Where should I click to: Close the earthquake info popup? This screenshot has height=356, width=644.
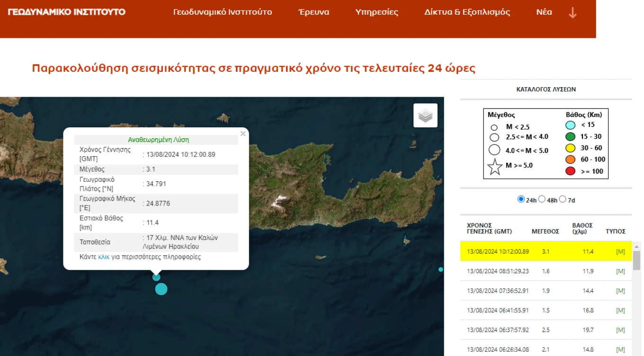243,133
